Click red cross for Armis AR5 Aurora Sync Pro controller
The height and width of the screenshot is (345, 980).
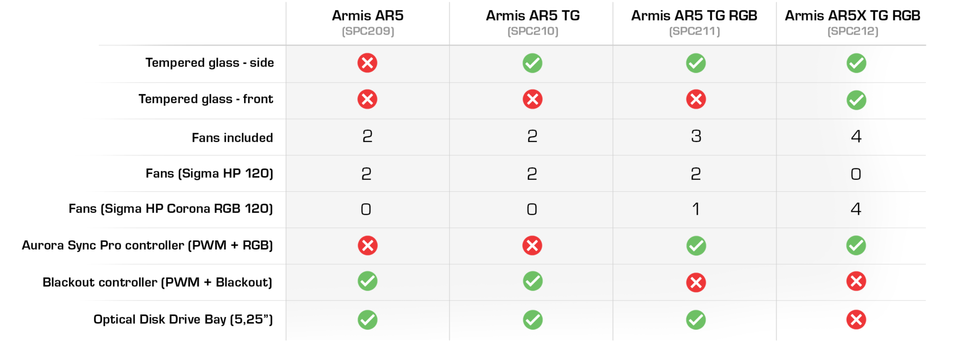point(367,245)
